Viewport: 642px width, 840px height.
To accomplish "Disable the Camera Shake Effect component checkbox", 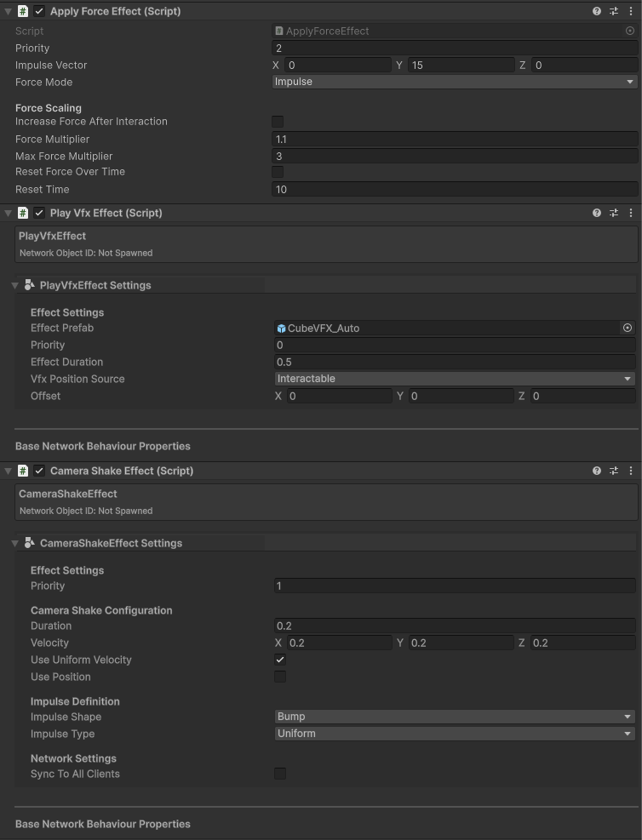I will coord(39,471).
